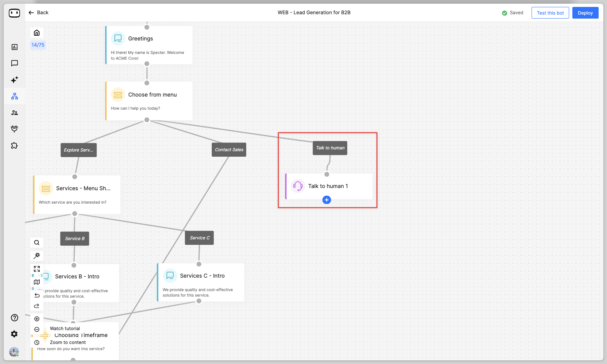Image resolution: width=607 pixels, height=364 pixels.
Task: Toggle fullscreen canvas expand icon
Action: click(x=37, y=269)
